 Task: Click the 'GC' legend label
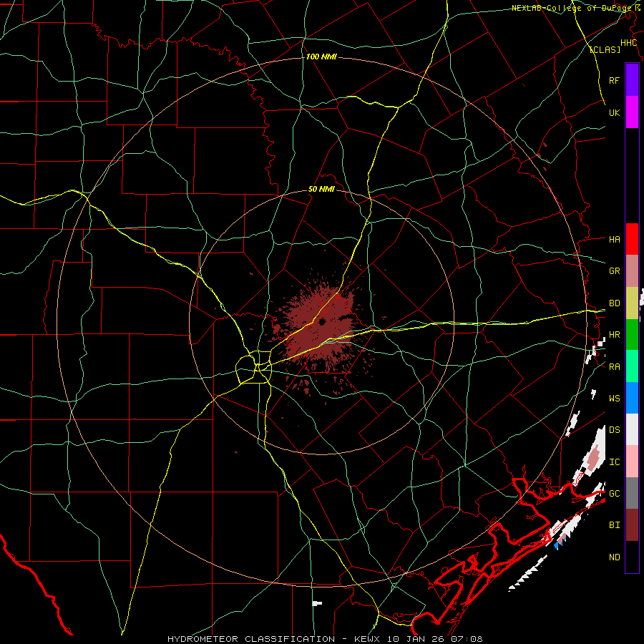pyautogui.click(x=614, y=494)
